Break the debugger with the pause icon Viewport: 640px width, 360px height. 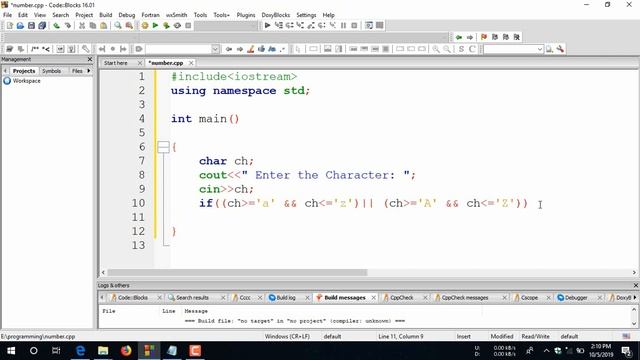[343, 25]
